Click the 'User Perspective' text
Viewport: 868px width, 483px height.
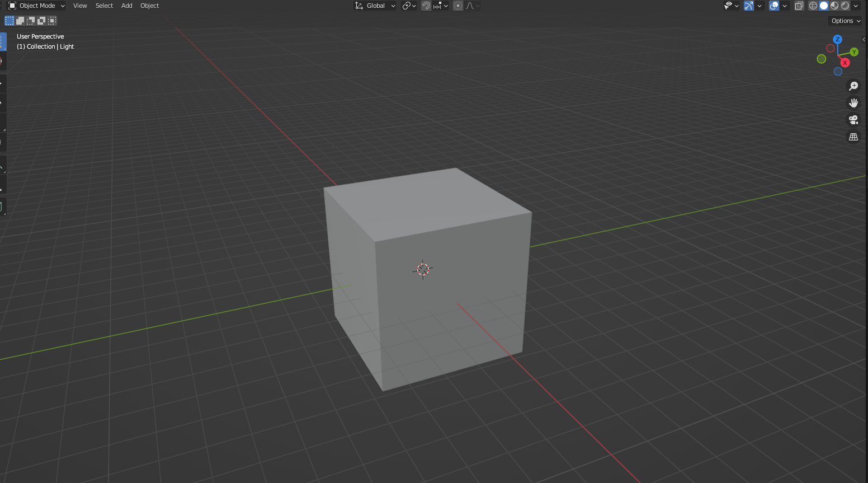tap(40, 36)
